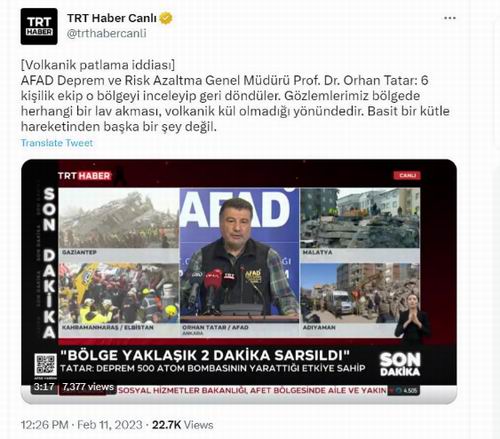Click the TRT Haber logo in video
The width and height of the screenshot is (500, 439).
[84, 176]
